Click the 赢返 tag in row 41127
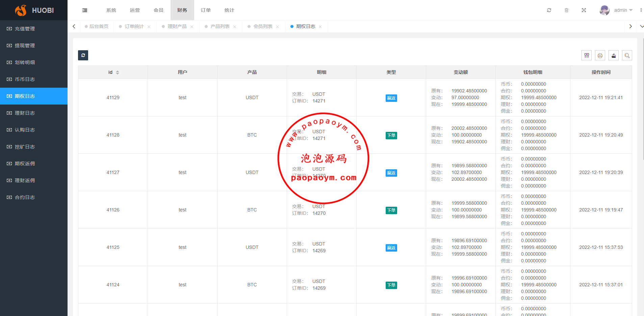Image resolution: width=644 pixels, height=316 pixels. [391, 173]
